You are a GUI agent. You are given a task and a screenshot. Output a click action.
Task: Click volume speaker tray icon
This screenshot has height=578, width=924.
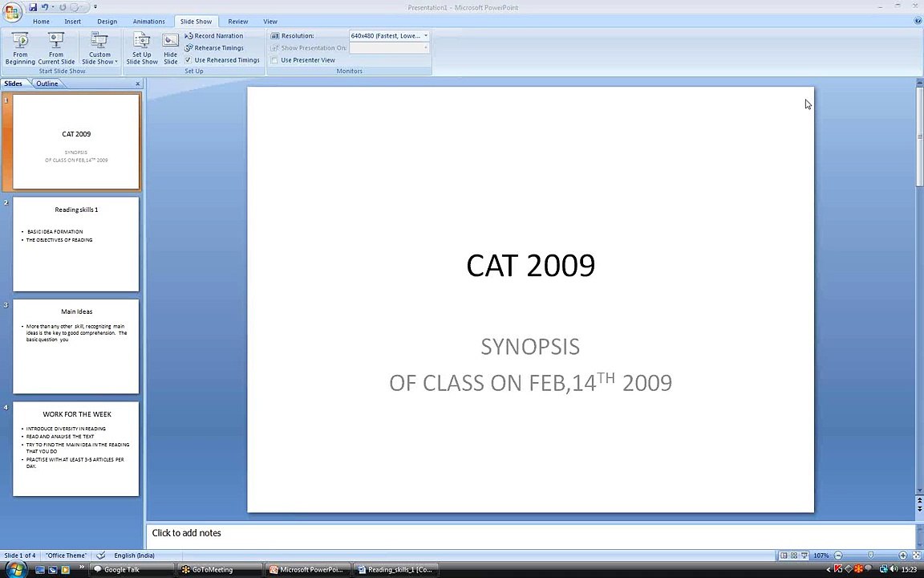tap(893, 569)
